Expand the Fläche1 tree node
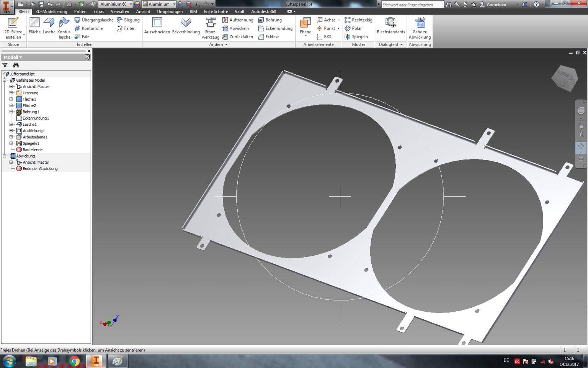This screenshot has height=368, width=588. [x=11, y=99]
